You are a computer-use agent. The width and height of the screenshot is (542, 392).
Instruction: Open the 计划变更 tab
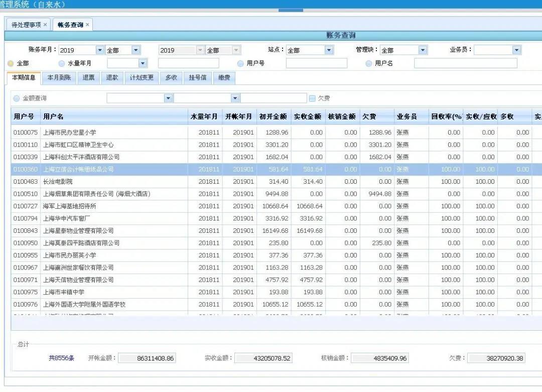click(x=142, y=78)
